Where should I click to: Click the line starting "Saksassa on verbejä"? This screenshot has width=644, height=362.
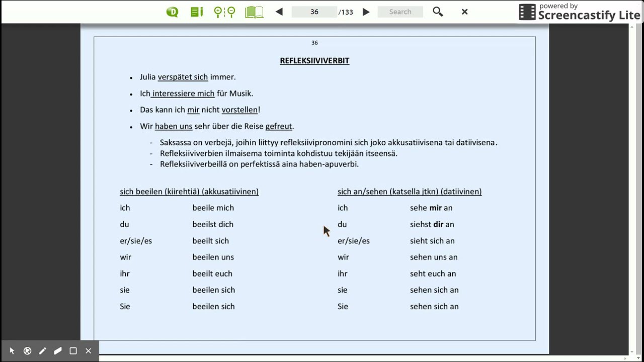329,142
